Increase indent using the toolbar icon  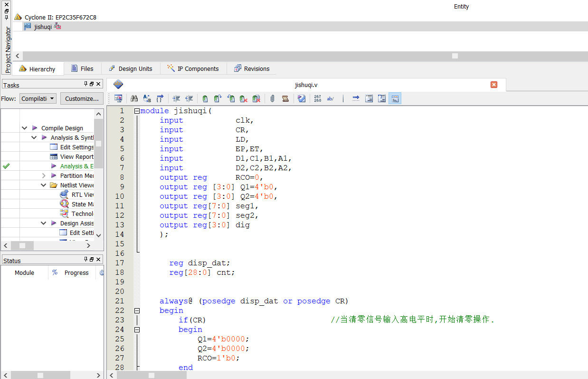pos(175,98)
